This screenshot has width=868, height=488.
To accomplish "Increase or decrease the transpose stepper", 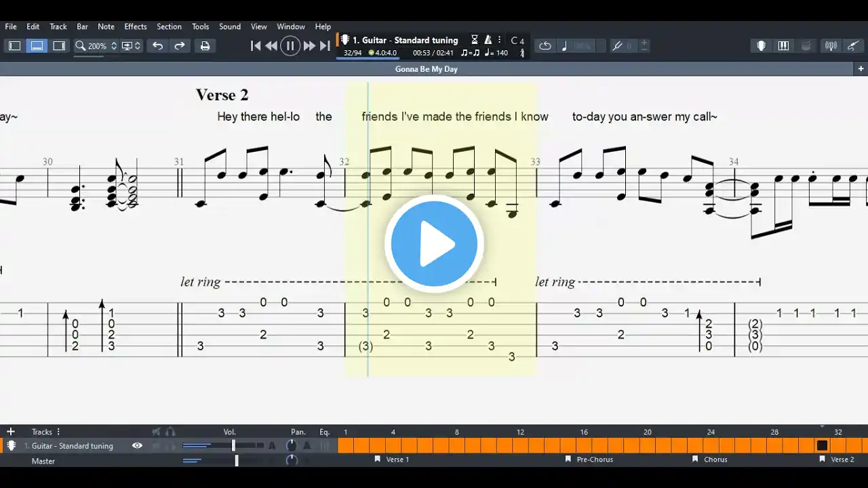I will pos(644,46).
